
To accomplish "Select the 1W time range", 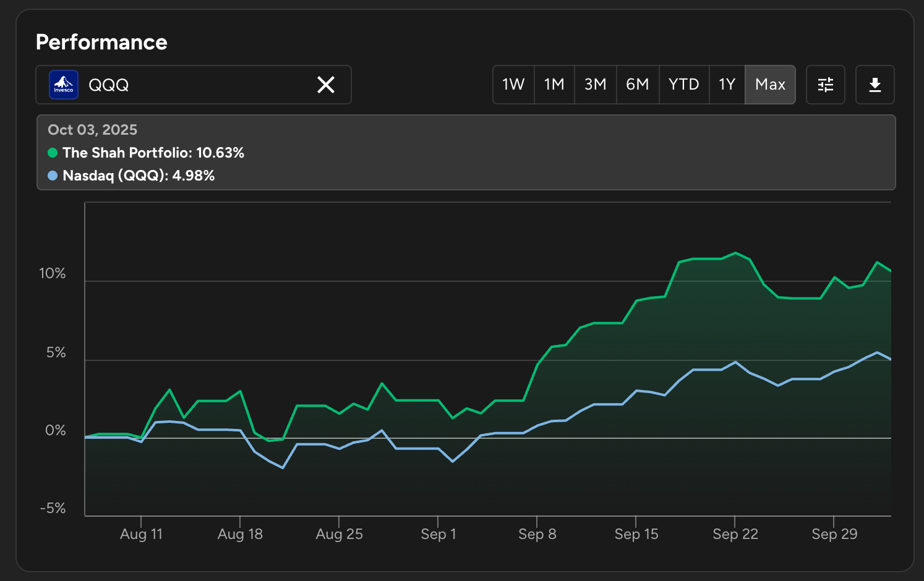I will pos(513,85).
